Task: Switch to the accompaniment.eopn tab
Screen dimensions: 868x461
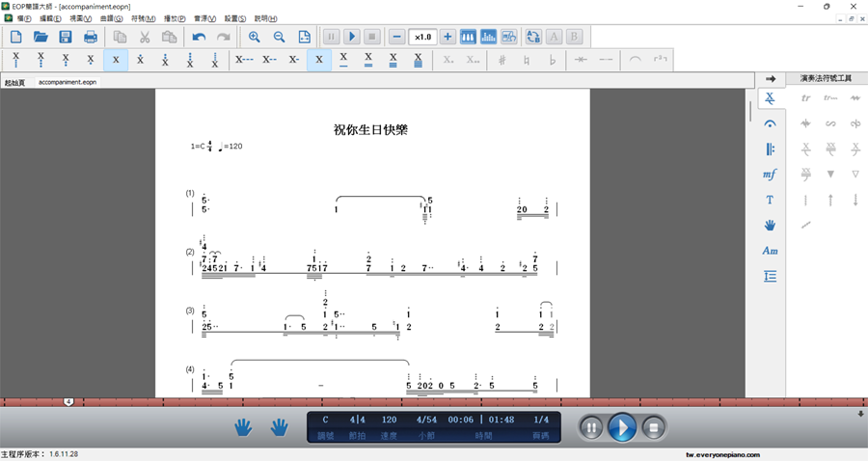Action: [x=68, y=82]
